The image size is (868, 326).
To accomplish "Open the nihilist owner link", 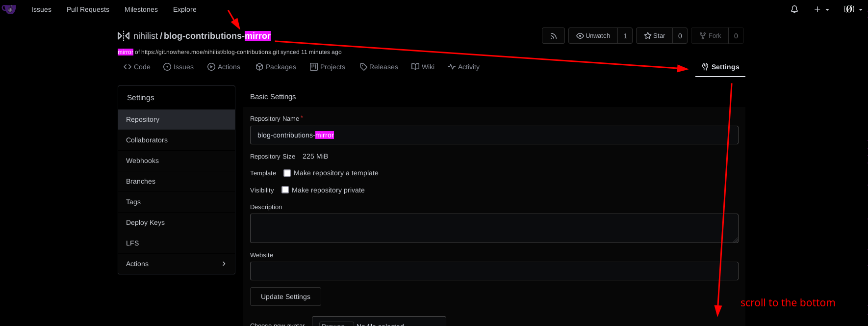I will pos(146,36).
